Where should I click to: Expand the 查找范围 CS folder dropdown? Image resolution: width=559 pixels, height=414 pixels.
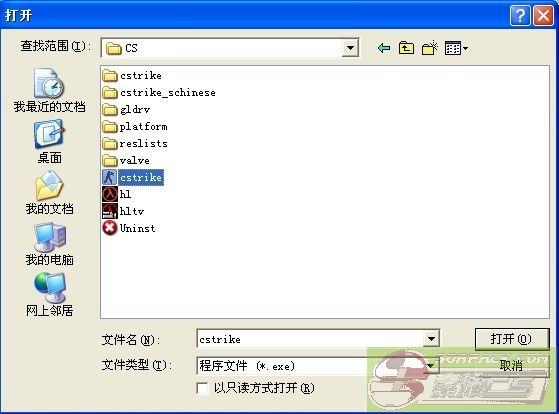pos(350,48)
